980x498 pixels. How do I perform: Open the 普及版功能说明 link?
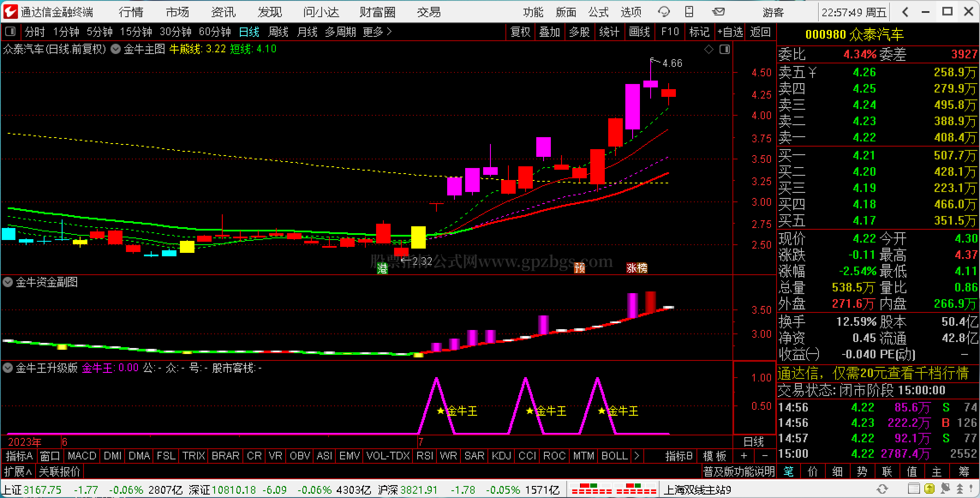coord(739,471)
